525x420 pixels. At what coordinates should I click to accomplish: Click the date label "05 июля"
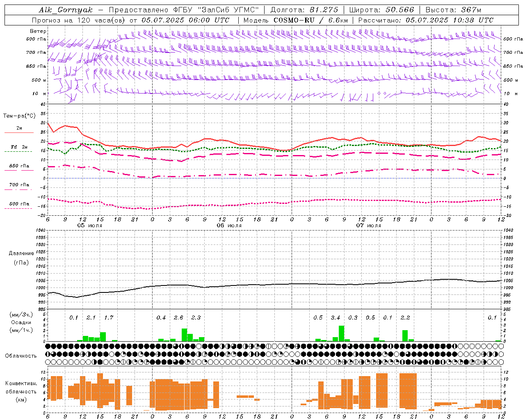pyautogui.click(x=90, y=226)
